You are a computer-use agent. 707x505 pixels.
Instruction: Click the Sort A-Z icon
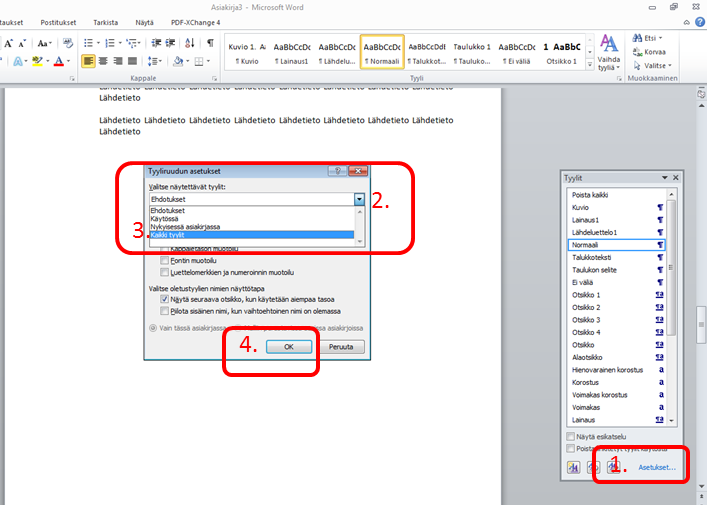[x=190, y=43]
